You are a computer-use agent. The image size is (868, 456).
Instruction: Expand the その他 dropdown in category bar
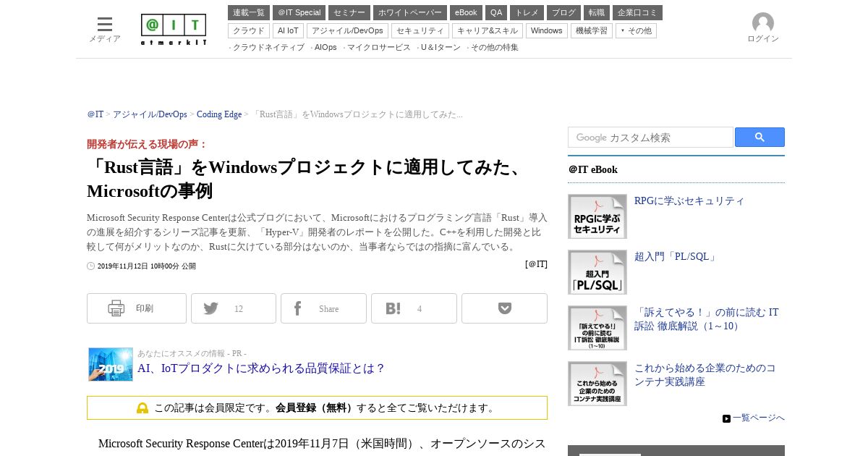point(636,31)
